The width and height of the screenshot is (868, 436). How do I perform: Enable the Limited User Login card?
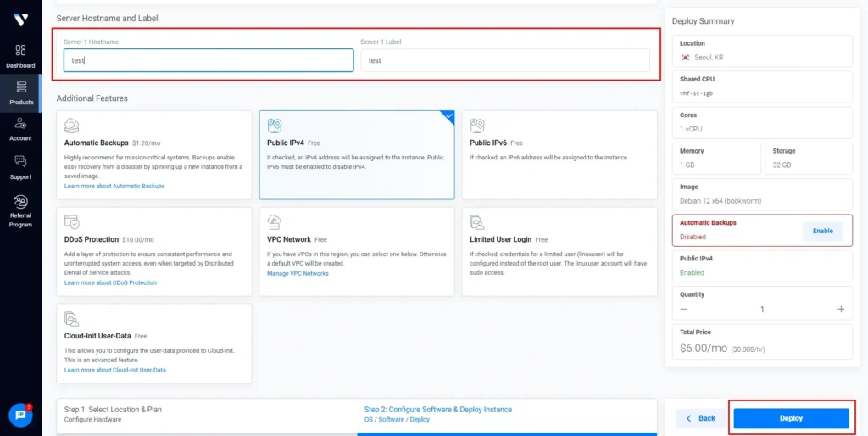(559, 252)
